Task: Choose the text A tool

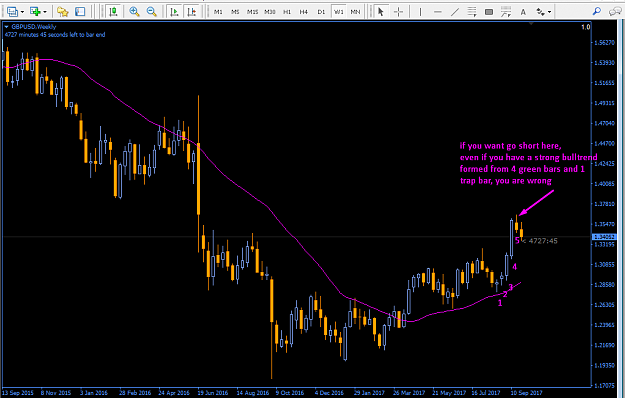Action: [523, 12]
